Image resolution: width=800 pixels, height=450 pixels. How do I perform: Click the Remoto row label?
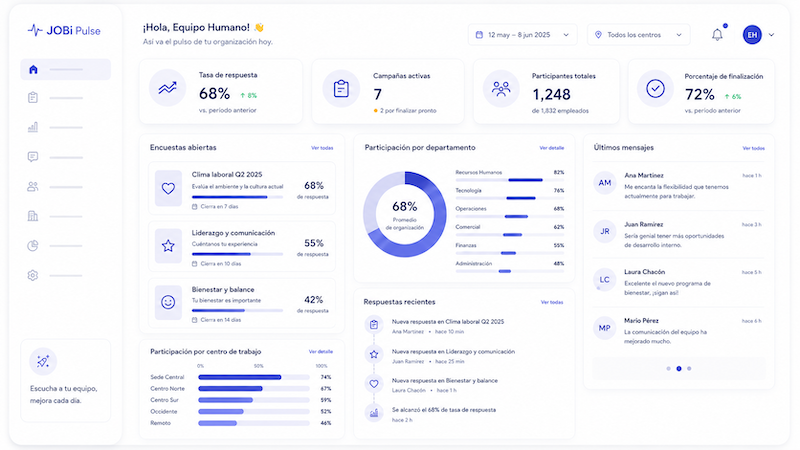(x=160, y=423)
